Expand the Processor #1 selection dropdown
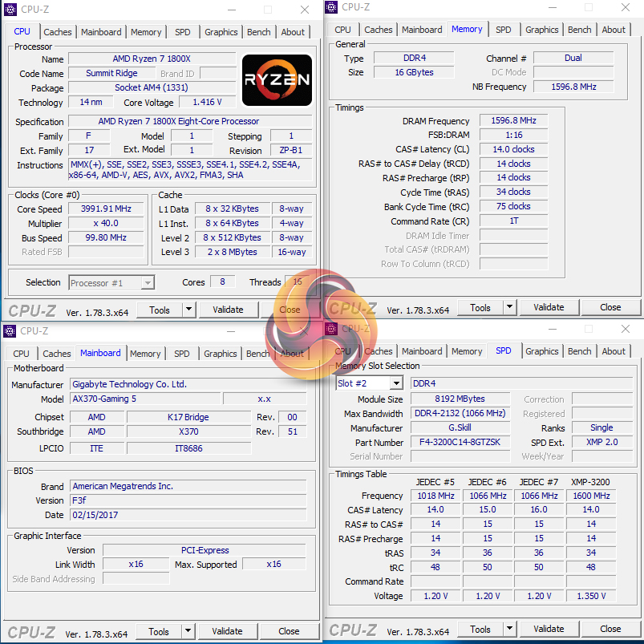 point(148,282)
